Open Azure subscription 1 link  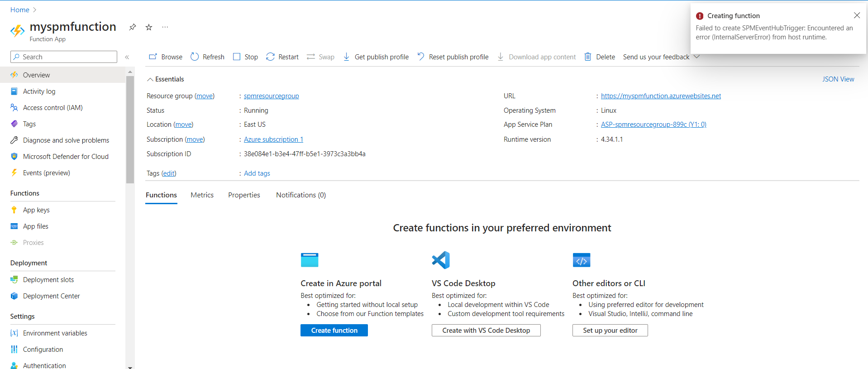click(273, 139)
